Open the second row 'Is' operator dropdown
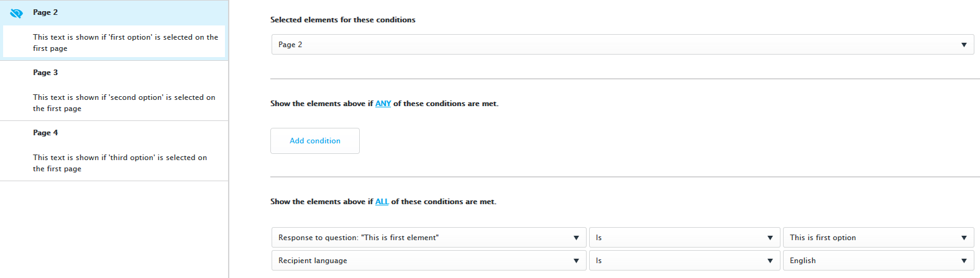 pos(684,261)
